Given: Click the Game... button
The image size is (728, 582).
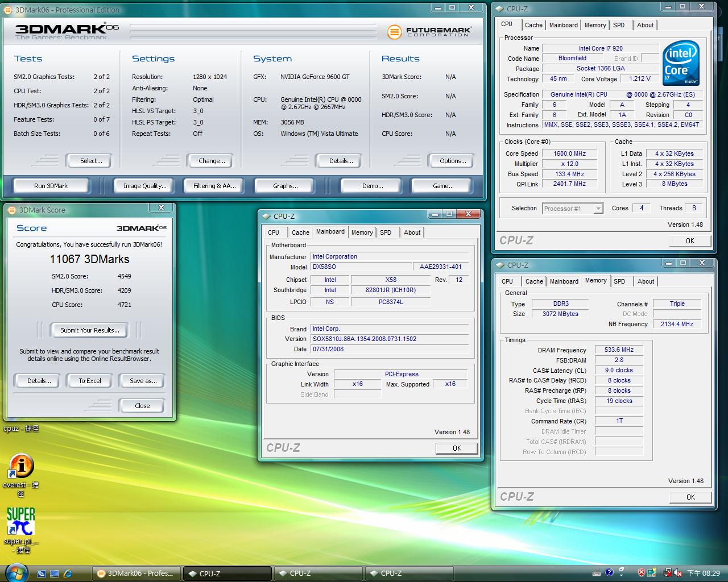Looking at the screenshot, I should [x=443, y=186].
